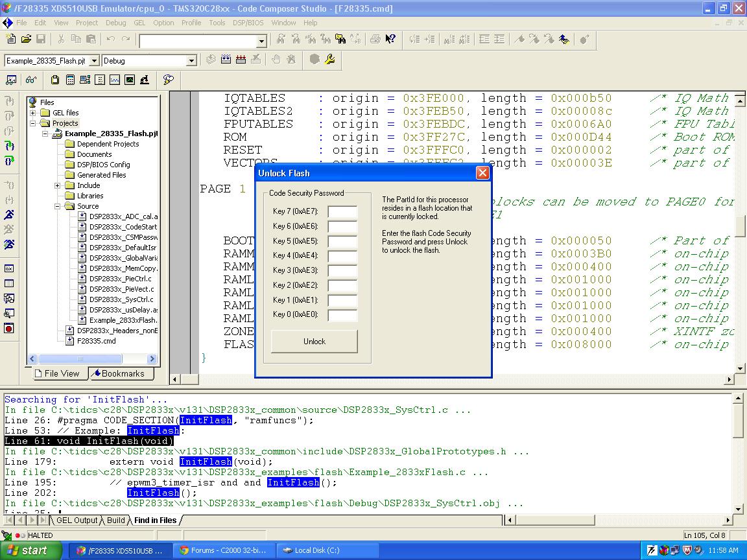This screenshot has width=747, height=560.
Task: Click the Rebuild All toolbar icon
Action: click(241, 60)
